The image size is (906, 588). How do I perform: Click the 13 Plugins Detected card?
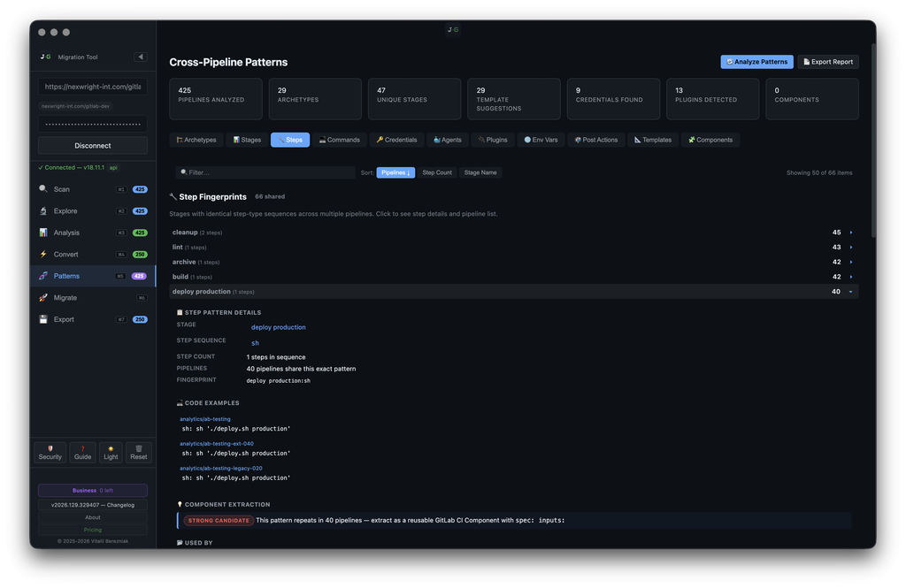tap(712, 99)
